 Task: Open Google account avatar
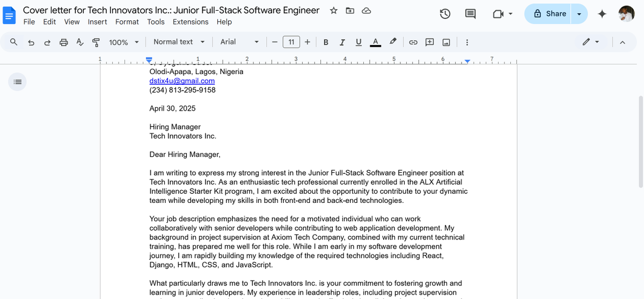(x=626, y=14)
